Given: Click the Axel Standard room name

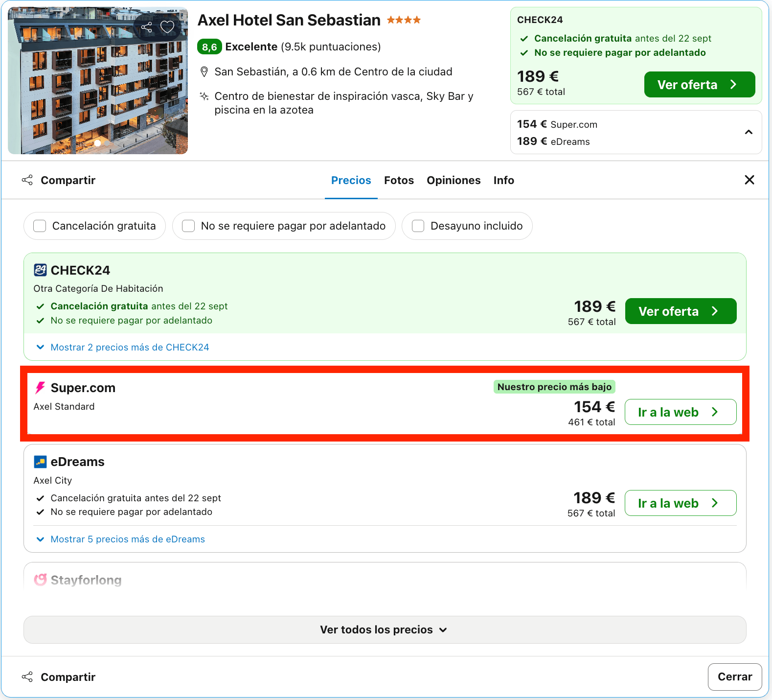Looking at the screenshot, I should pos(64,406).
